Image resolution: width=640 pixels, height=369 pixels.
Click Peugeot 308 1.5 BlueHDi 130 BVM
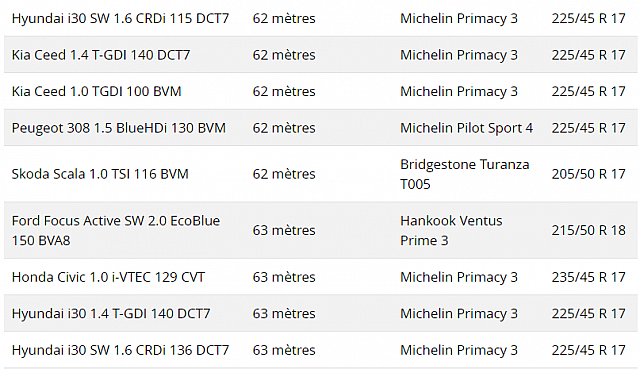tap(119, 128)
